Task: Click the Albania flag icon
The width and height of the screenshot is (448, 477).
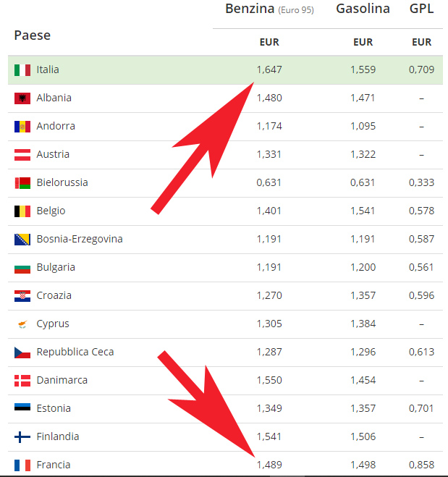Action: click(22, 98)
